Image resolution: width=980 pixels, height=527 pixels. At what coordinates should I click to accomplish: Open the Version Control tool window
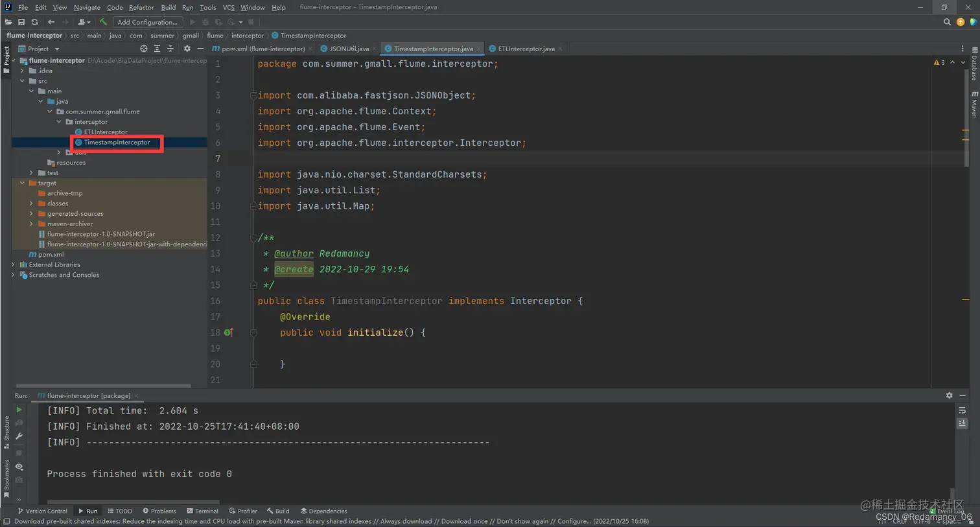[42, 511]
